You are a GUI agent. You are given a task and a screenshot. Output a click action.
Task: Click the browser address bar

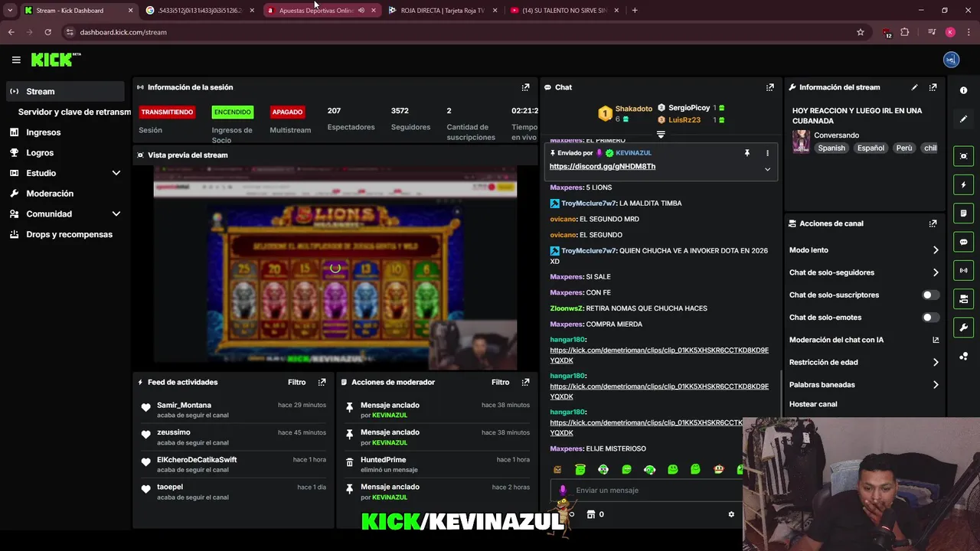pos(459,32)
